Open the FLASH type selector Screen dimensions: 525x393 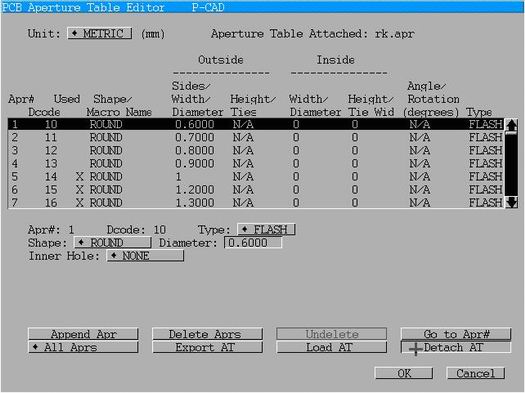(266, 230)
